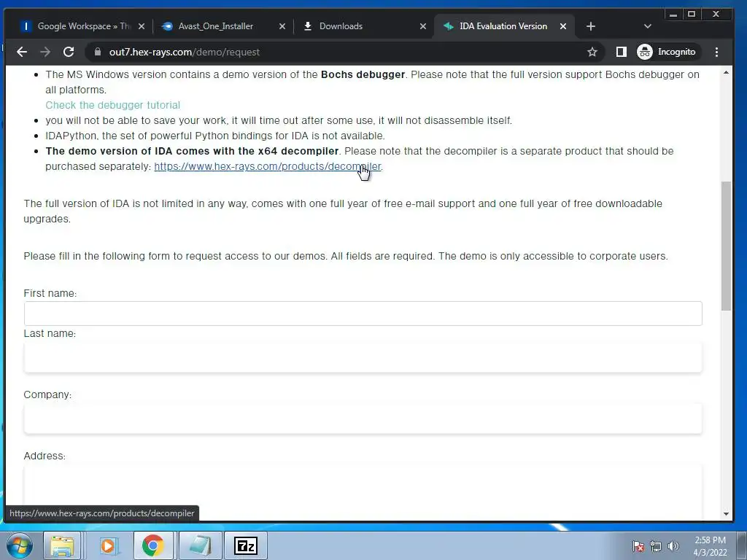Open the tab search chevron
The width and height of the screenshot is (747, 560).
(x=648, y=26)
